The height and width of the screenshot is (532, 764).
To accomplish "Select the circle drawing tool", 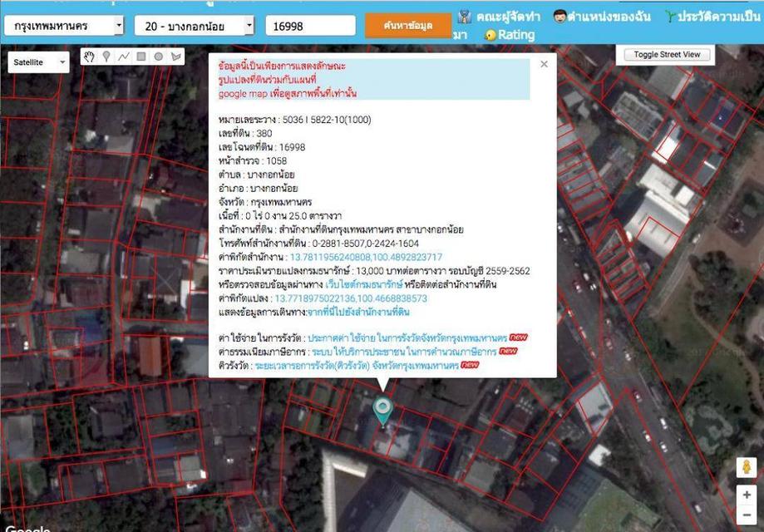I will tap(158, 57).
